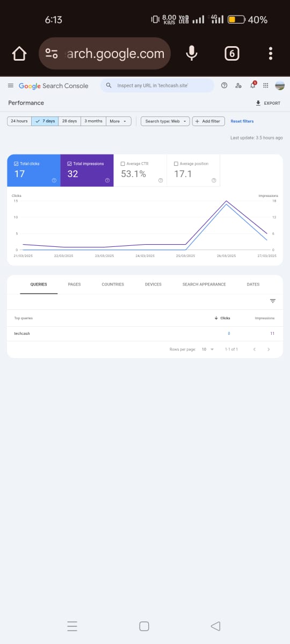The image size is (290, 644).
Task: Switch to the Queries tab
Action: coord(39,284)
